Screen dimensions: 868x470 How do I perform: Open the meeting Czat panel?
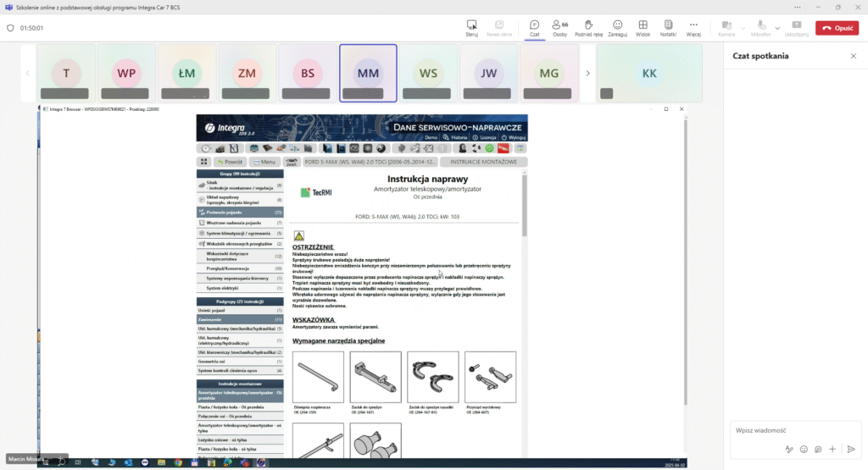534,28
